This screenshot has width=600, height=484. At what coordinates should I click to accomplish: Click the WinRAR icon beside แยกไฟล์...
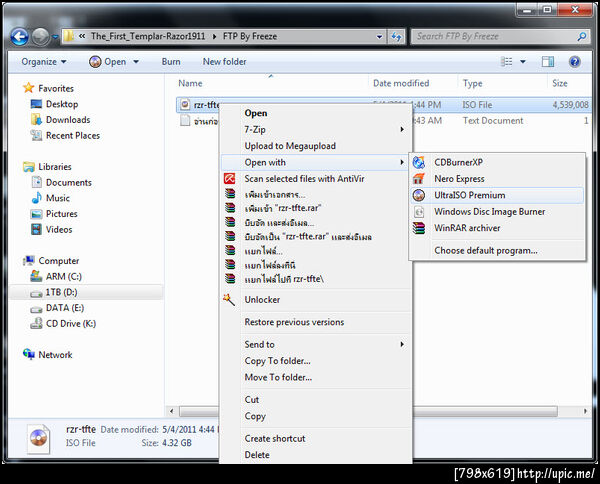click(230, 251)
